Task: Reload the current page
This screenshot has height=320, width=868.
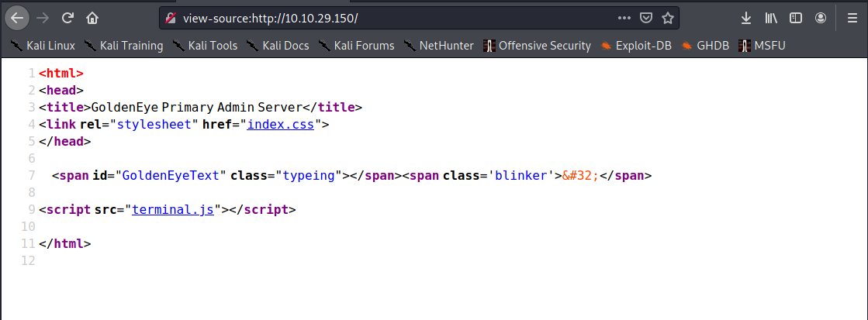Action: [67, 19]
